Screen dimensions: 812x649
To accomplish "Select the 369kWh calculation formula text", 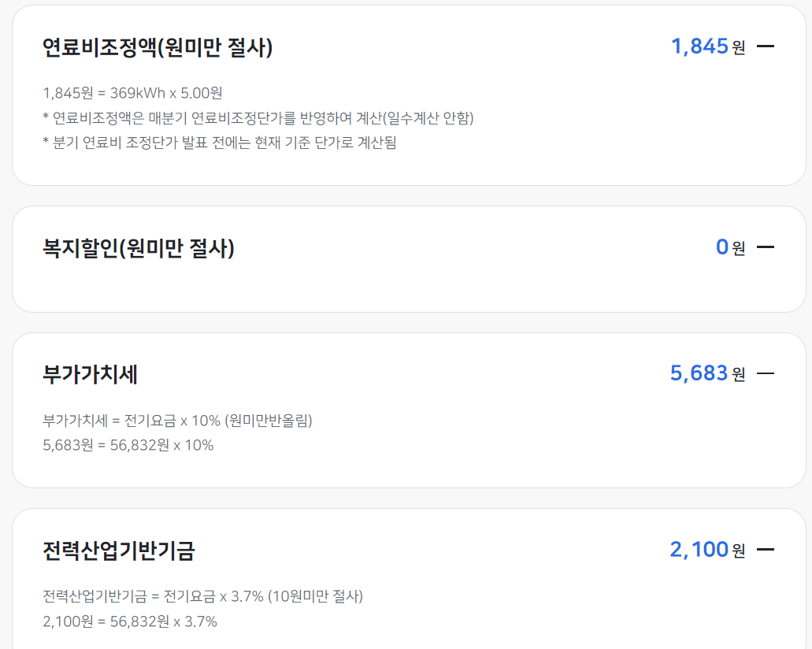I will (132, 92).
